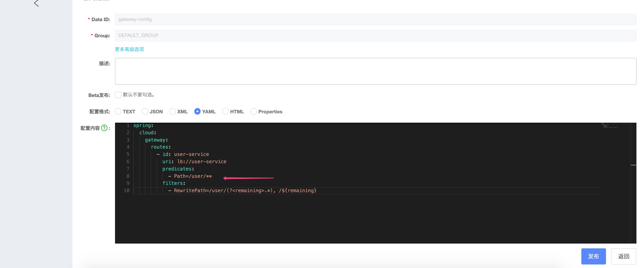Click line 1 text 'spring:'
This screenshot has width=644, height=268.
coord(143,125)
